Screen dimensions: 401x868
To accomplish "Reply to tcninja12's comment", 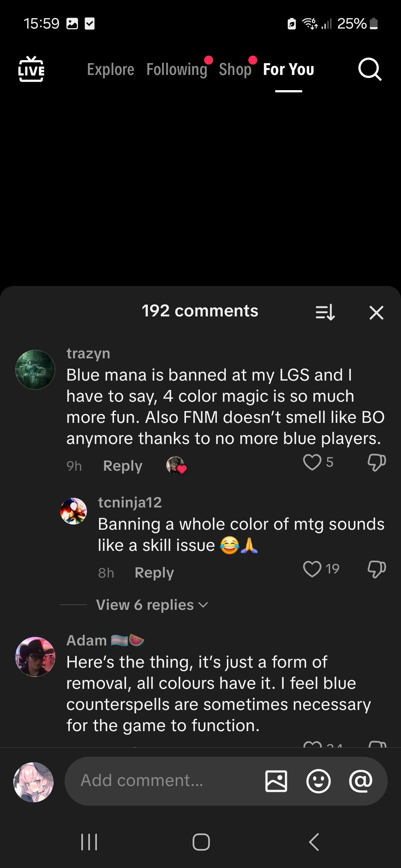I will [154, 573].
